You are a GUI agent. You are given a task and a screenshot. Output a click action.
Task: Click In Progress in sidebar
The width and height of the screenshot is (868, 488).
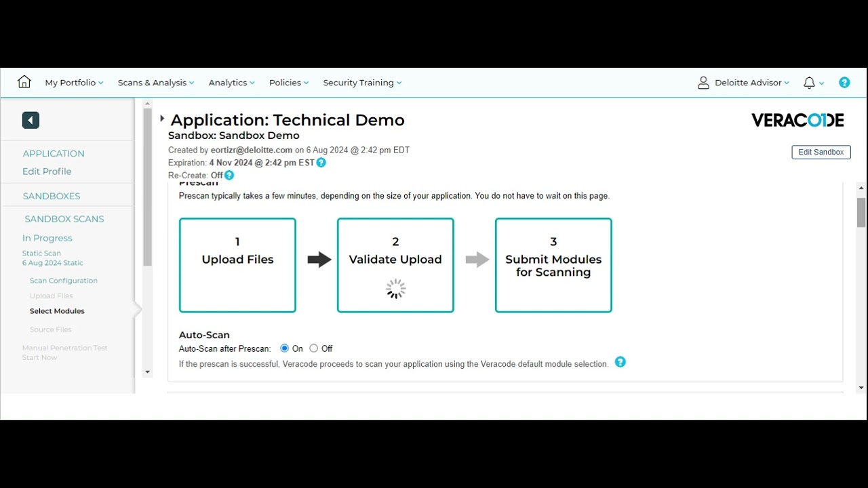click(x=47, y=238)
